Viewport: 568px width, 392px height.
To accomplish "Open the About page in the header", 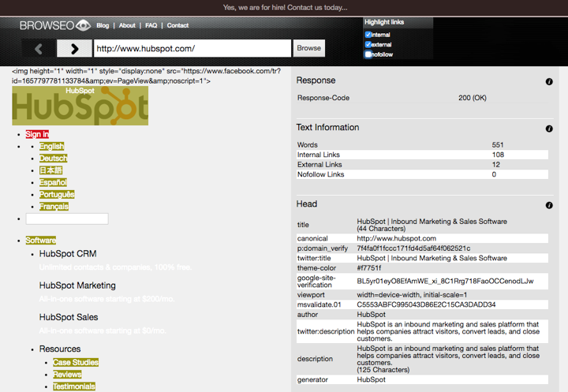I will coord(127,25).
